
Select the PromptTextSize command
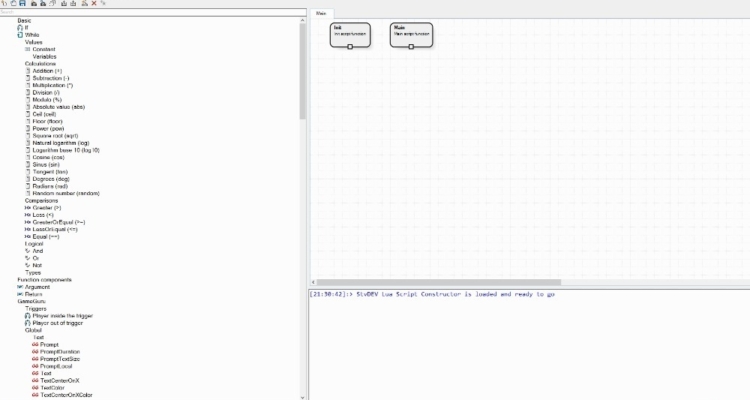point(56,359)
